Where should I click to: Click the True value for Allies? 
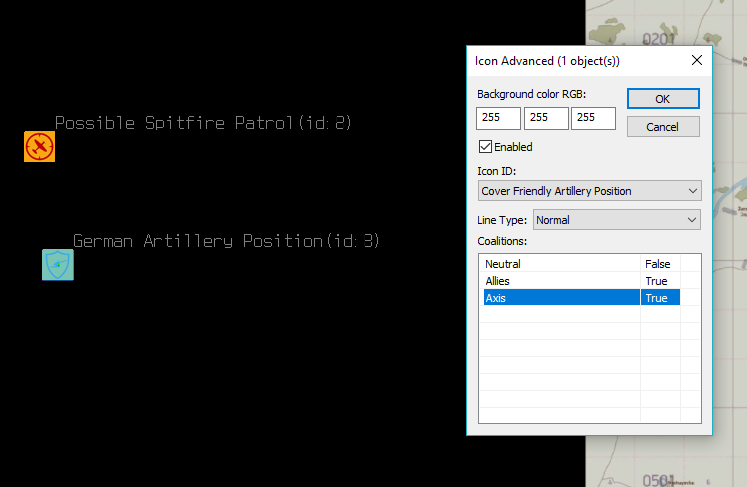[x=656, y=281]
